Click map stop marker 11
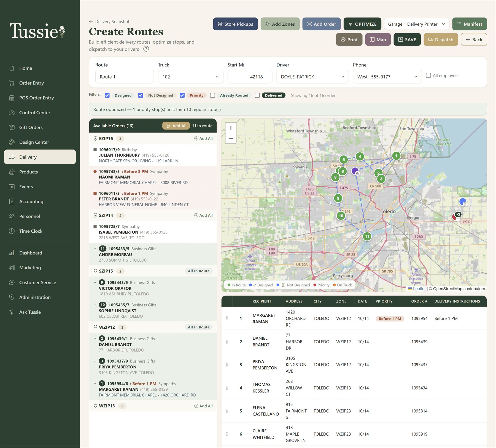The image size is (496, 448). (x=367, y=237)
